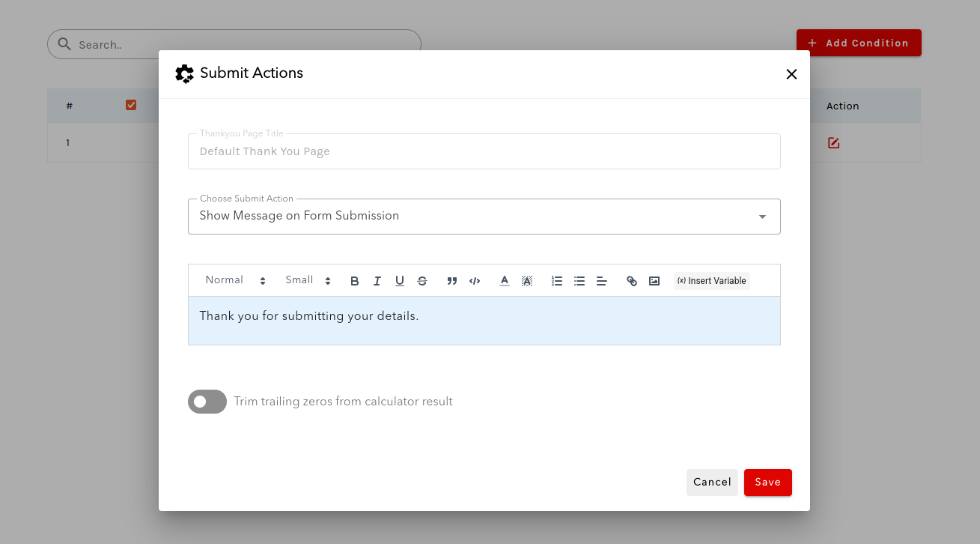980x544 pixels.
Task: Apply italic formatting in editor
Action: pyautogui.click(x=377, y=281)
